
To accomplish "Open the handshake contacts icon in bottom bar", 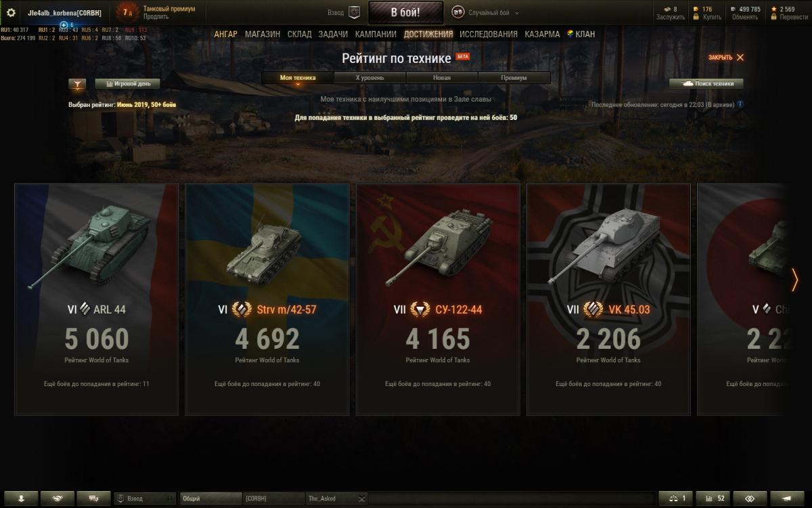I will [58, 499].
